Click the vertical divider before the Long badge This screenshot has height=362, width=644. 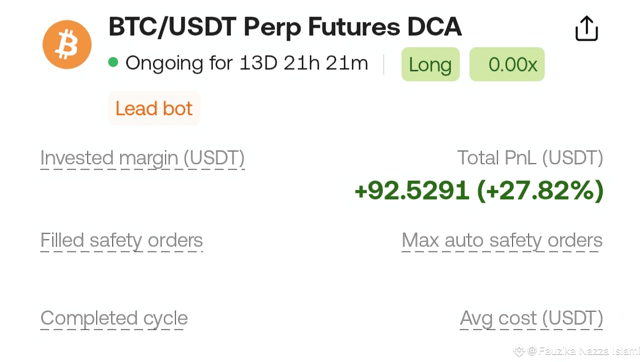click(x=384, y=64)
